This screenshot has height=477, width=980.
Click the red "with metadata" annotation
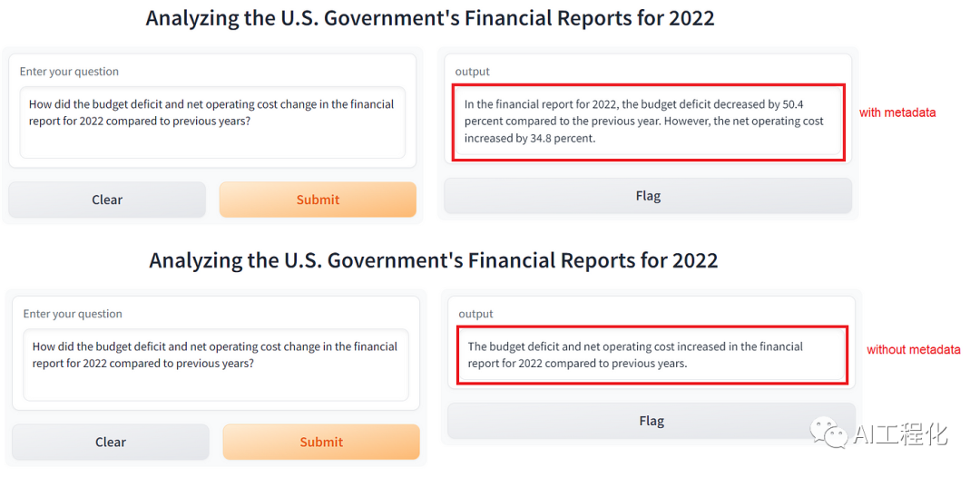(x=897, y=113)
